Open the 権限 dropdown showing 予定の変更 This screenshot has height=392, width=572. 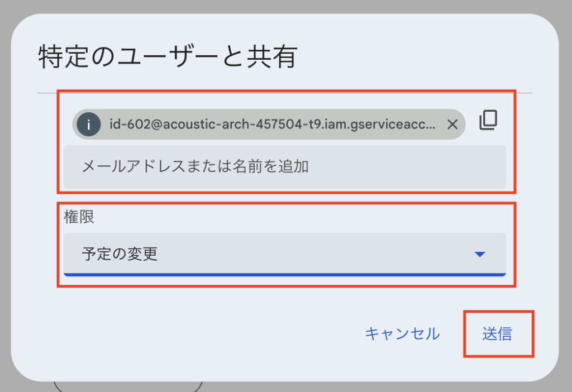pos(285,254)
